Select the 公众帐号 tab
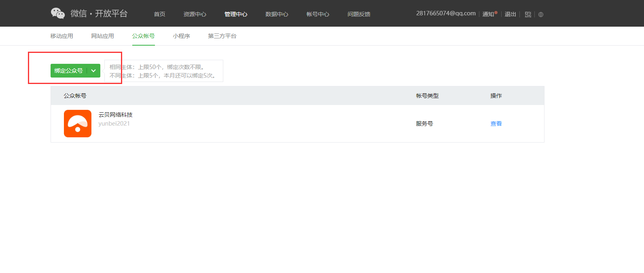Viewport: 644px width, 273px height. point(143,36)
